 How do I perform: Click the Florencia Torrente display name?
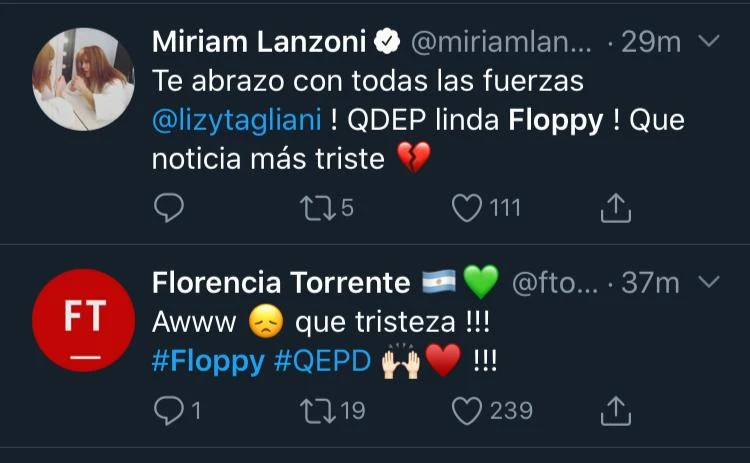coord(281,283)
